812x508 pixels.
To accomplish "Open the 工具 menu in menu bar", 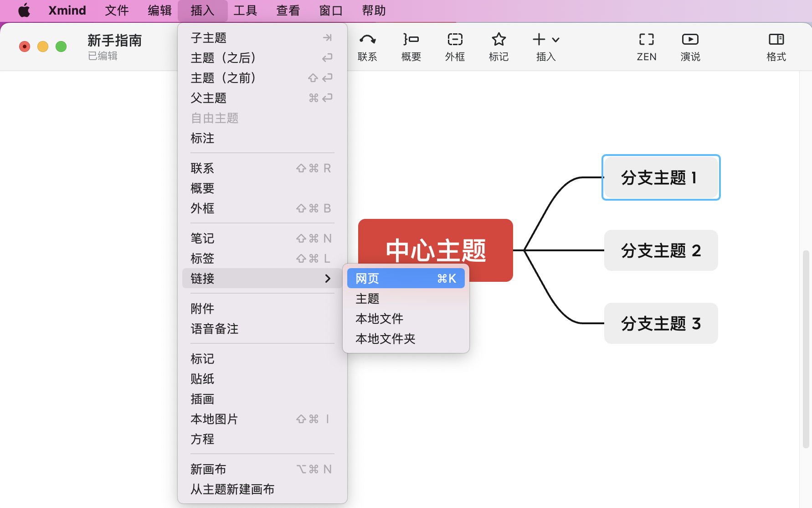I will pos(245,10).
